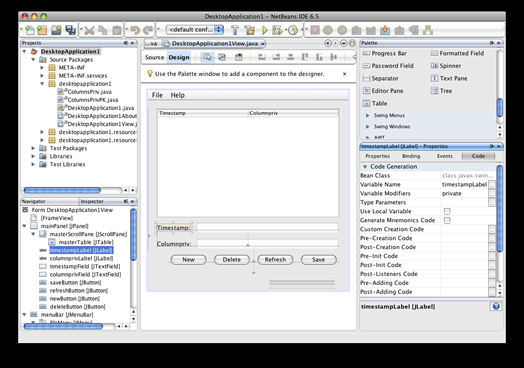
Task: Select Formatted Field in the Palette
Action: 457,53
